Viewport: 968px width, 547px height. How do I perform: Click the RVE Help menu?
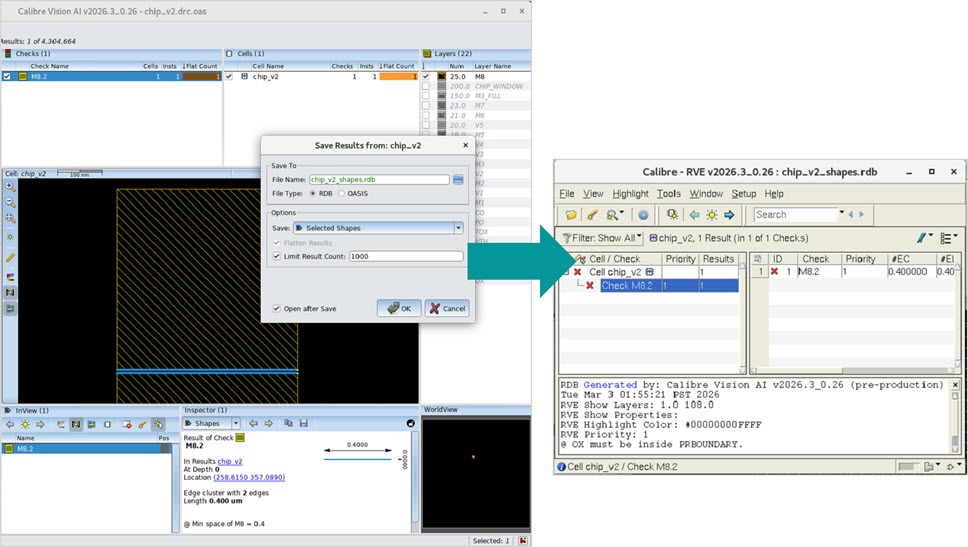coord(774,194)
